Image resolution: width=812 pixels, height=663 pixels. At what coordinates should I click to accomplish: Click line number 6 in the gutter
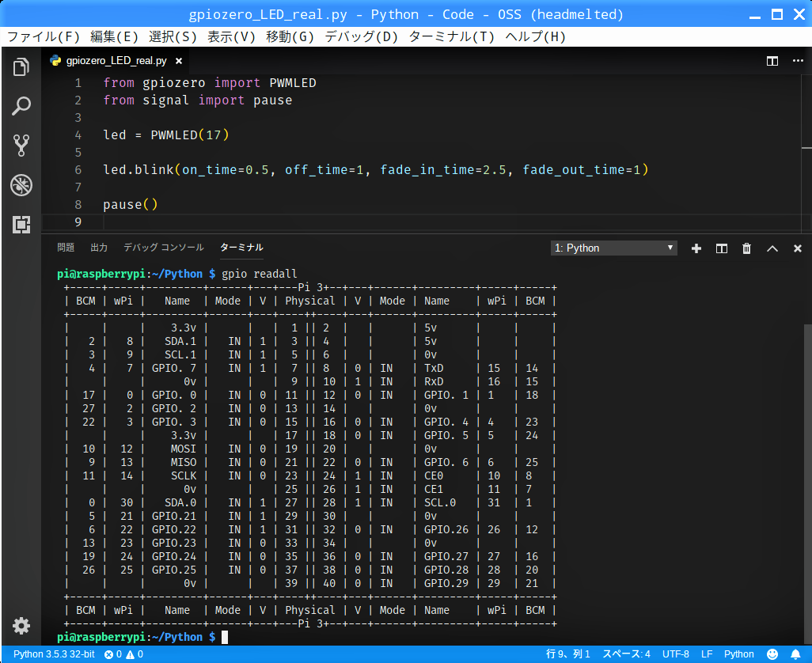pyautogui.click(x=78, y=170)
